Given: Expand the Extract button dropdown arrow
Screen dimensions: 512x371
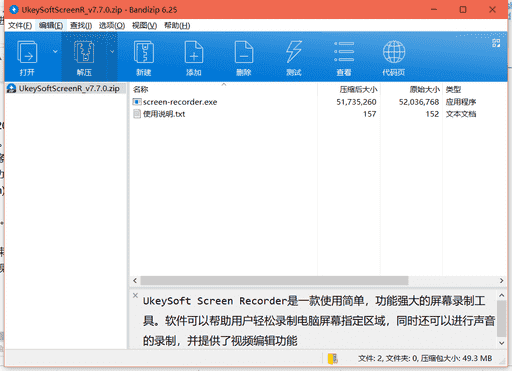Looking at the screenshot, I should pos(112,51).
